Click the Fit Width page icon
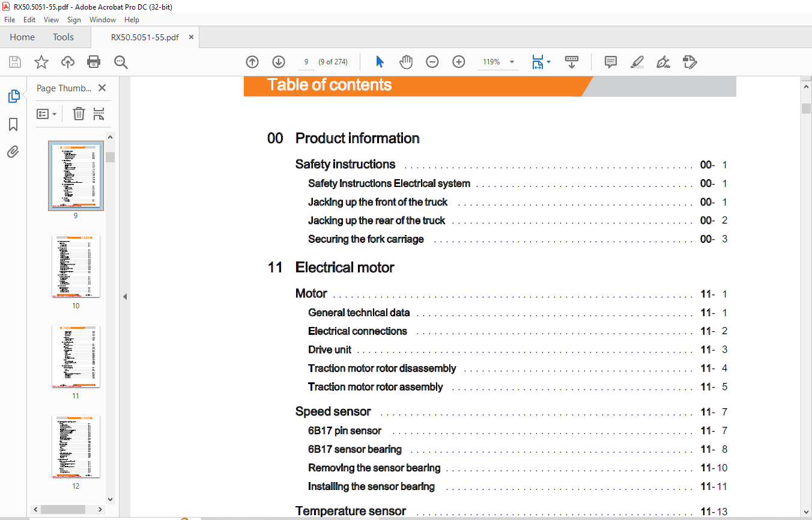The image size is (812, 520). (538, 62)
